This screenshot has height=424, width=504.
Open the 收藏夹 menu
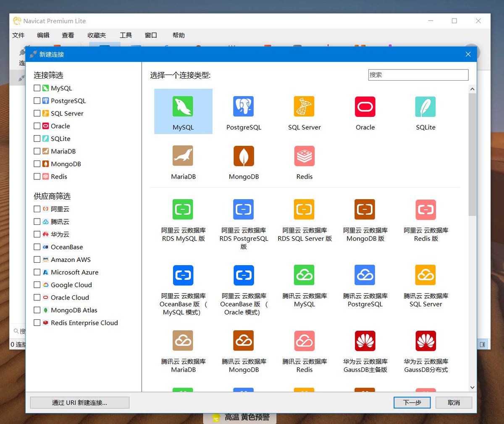(x=97, y=35)
